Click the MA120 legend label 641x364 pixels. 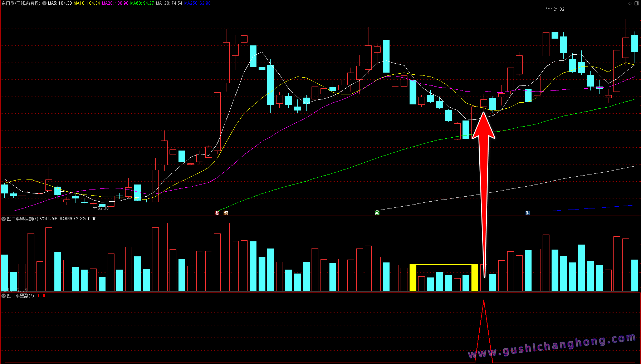tap(169, 3)
